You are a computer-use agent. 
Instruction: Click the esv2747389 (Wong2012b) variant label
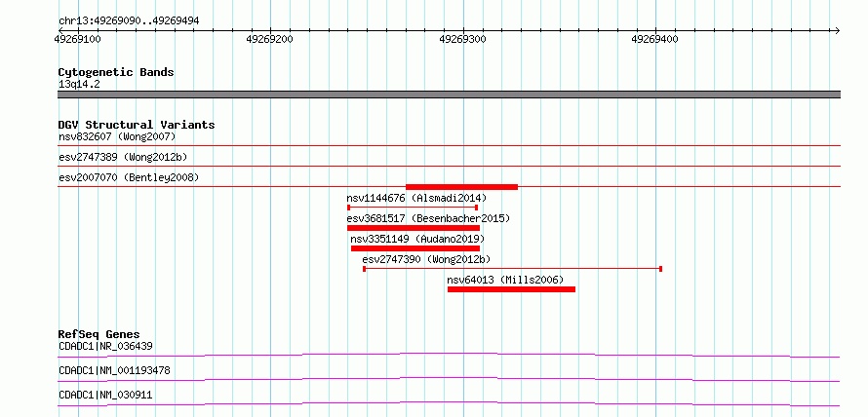tap(123, 157)
